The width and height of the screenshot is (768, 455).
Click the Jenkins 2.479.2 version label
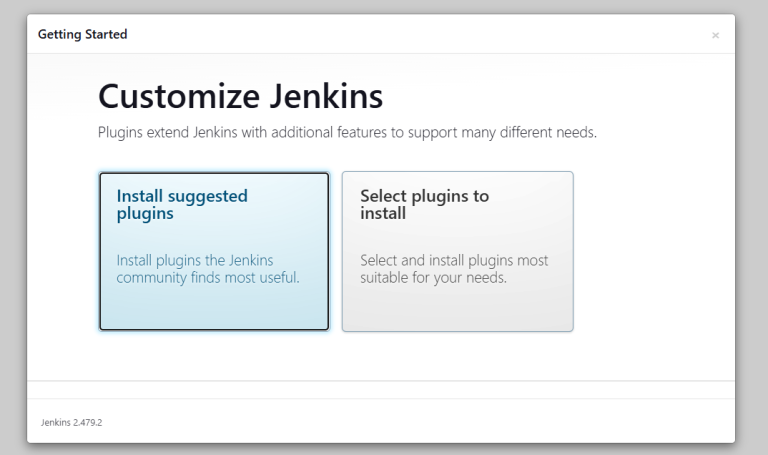coord(71,422)
